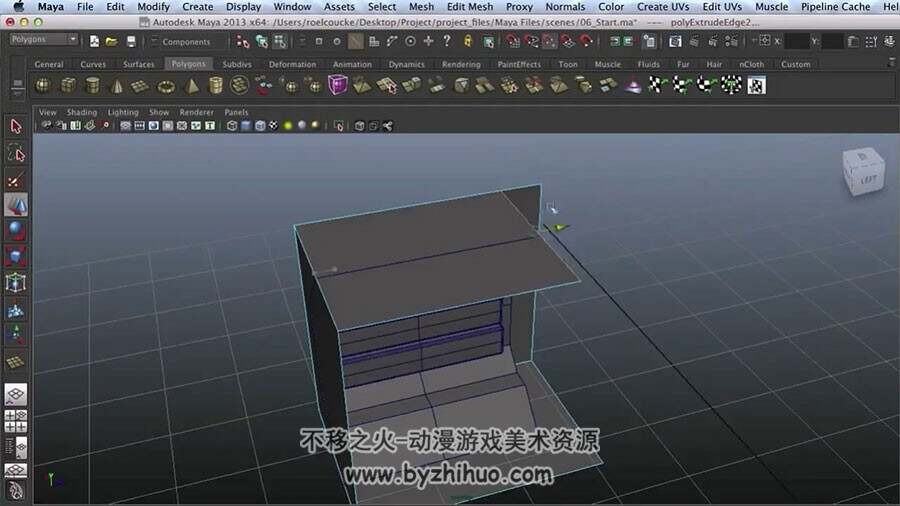Select the Selection arrow tool
This screenshot has height=506, width=900.
[x=15, y=126]
